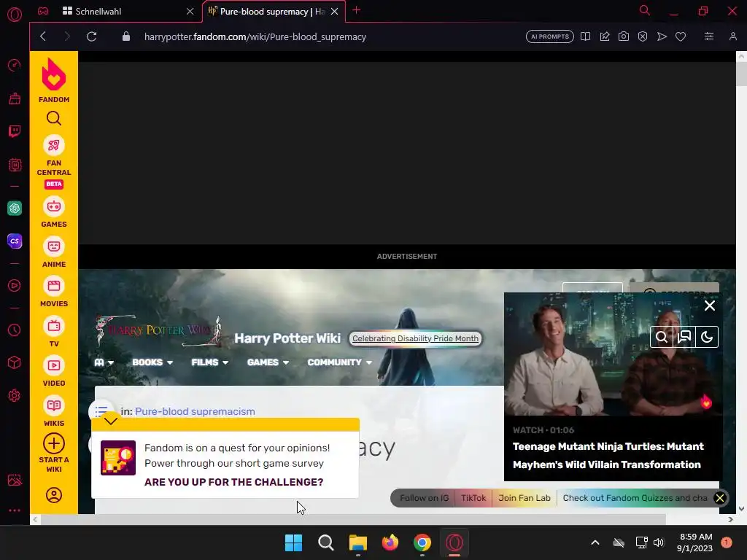Screen dimensions: 747x560
Task: Open the purple CS sidebar app
Action: pyautogui.click(x=15, y=241)
